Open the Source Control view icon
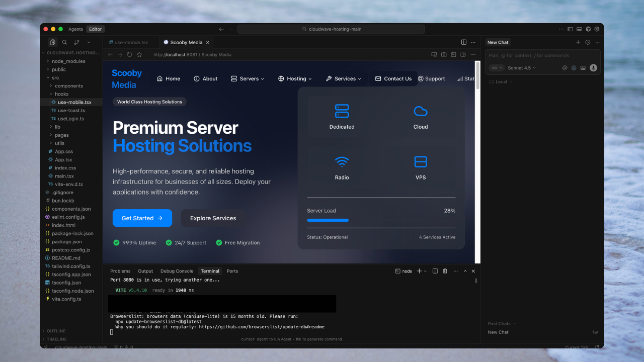Screen dimensions: 644x362 (x=76, y=42)
